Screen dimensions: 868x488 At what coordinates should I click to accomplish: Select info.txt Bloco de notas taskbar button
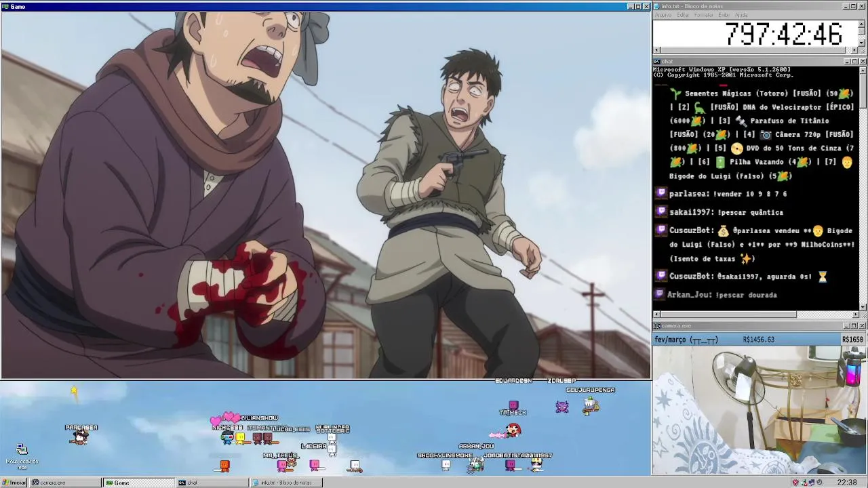click(x=285, y=483)
